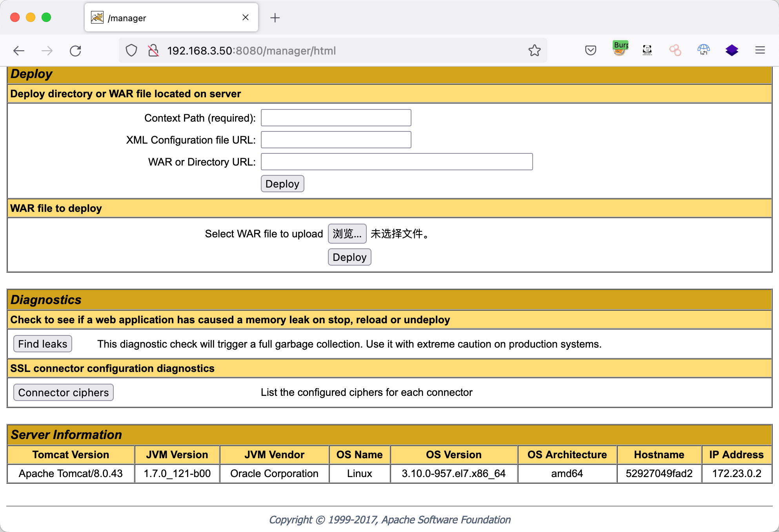
Task: Reload the page with refresh icon
Action: [x=75, y=51]
